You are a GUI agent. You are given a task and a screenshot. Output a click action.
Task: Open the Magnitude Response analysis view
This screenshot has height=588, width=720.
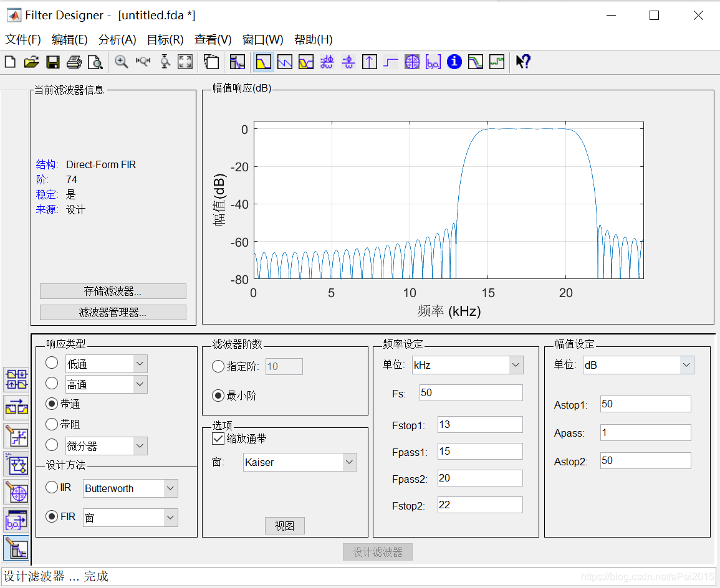(263, 62)
